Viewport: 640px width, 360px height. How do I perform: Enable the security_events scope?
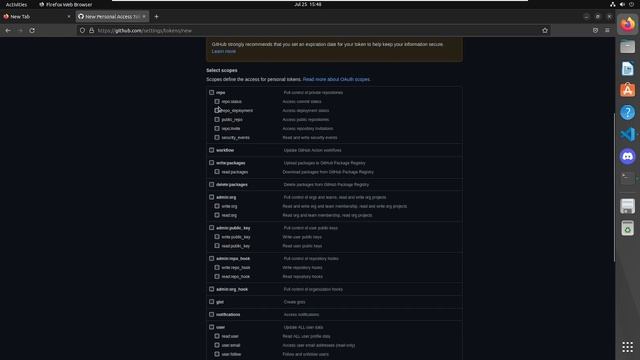(x=217, y=138)
